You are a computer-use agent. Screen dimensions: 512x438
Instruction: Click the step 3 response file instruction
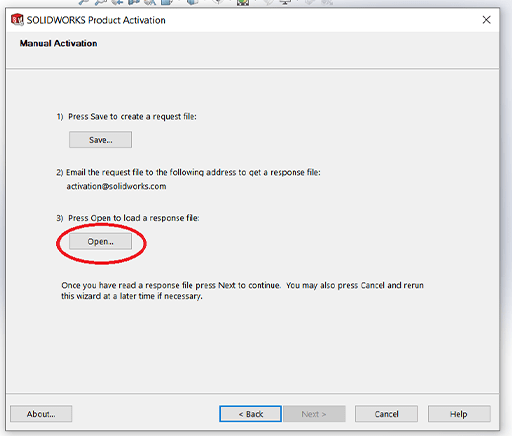click(x=128, y=218)
